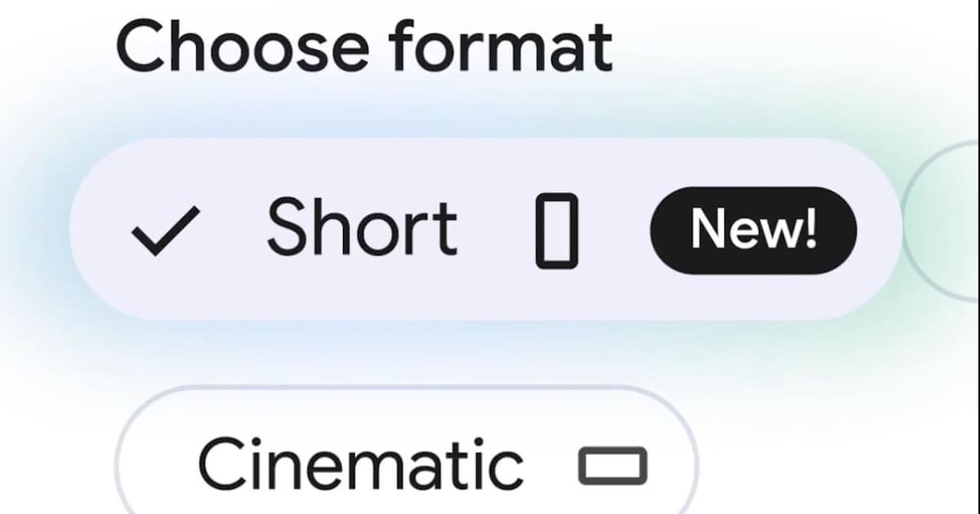Pick the highlighted Short chip background

486,229
